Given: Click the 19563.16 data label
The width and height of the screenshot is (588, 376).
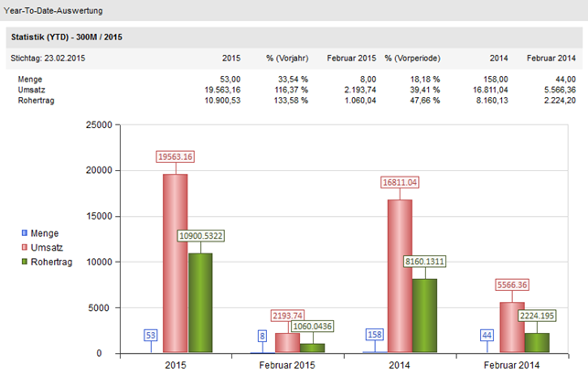Looking at the screenshot, I should [x=176, y=156].
